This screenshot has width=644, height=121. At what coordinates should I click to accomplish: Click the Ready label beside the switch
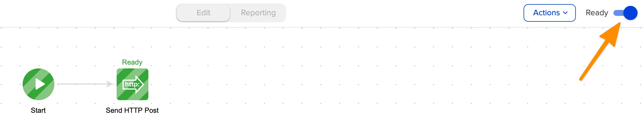point(597,13)
